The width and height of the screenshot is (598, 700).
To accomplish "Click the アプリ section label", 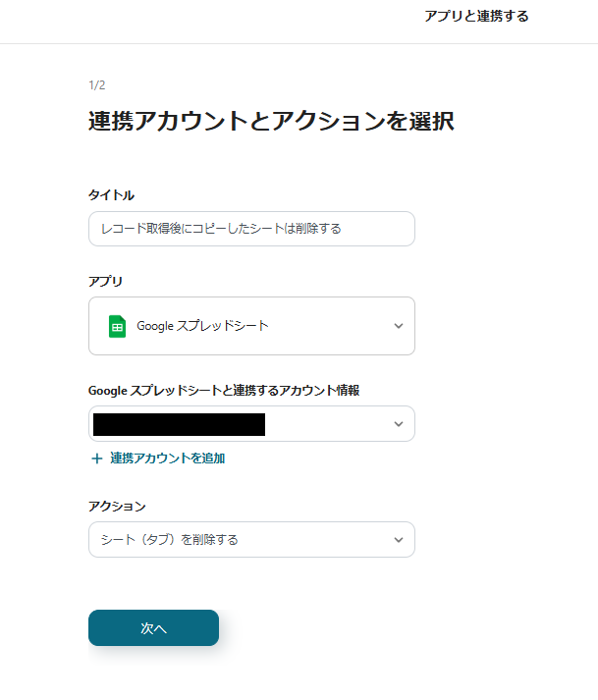I will pos(105,281).
